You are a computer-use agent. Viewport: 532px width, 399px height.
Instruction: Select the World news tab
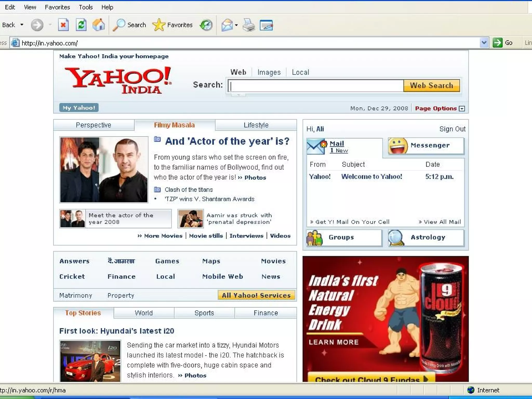tap(144, 313)
